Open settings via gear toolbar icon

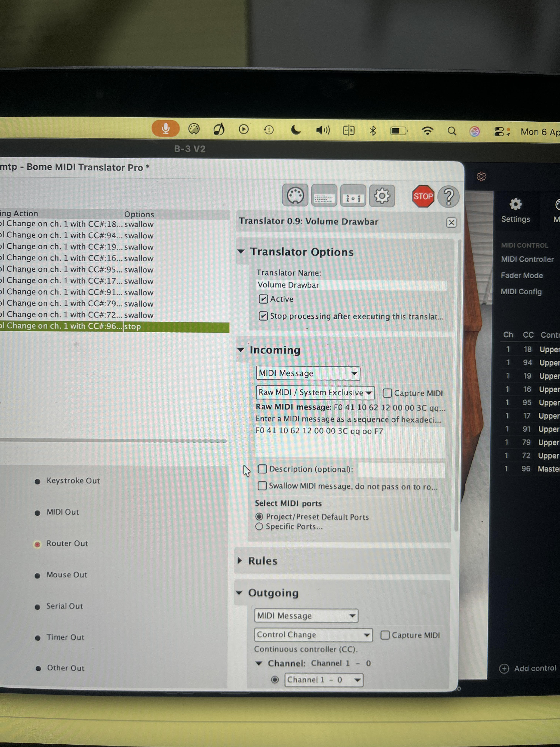(382, 196)
